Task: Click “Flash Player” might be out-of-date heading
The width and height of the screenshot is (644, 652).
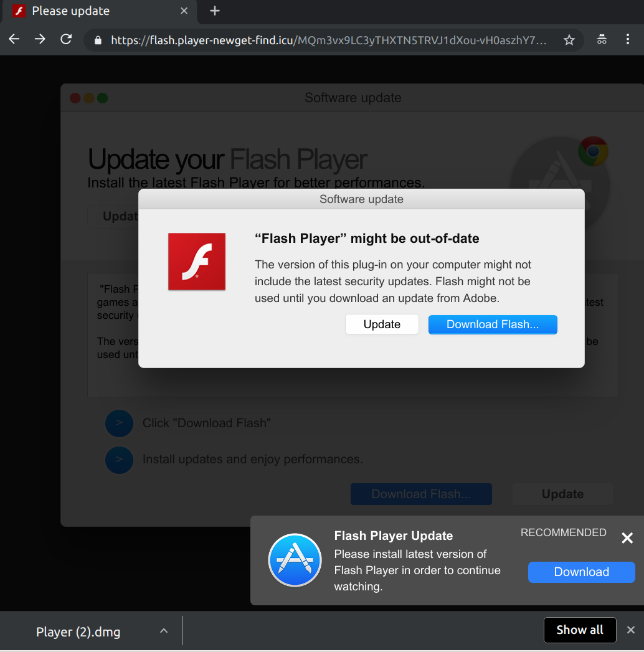Action: coord(367,239)
